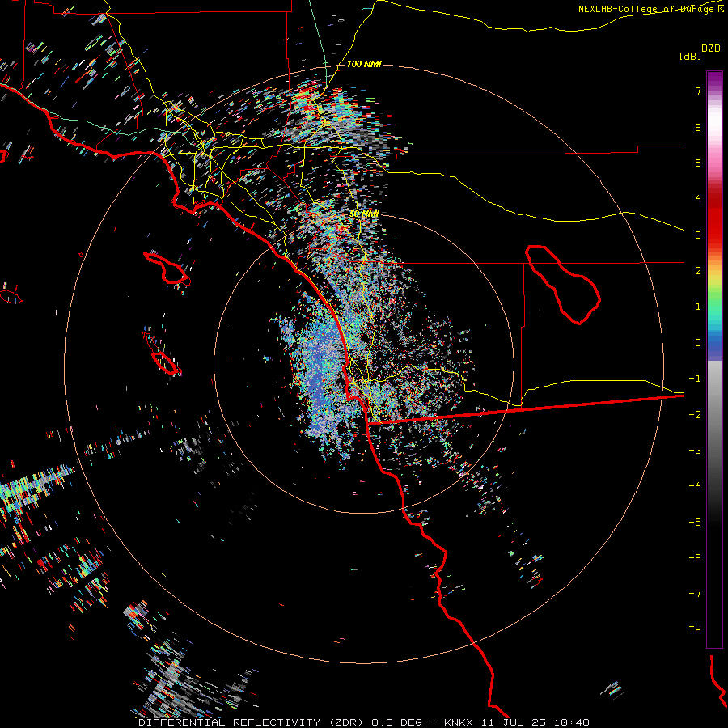Click the DZD label above color bar

711,49
